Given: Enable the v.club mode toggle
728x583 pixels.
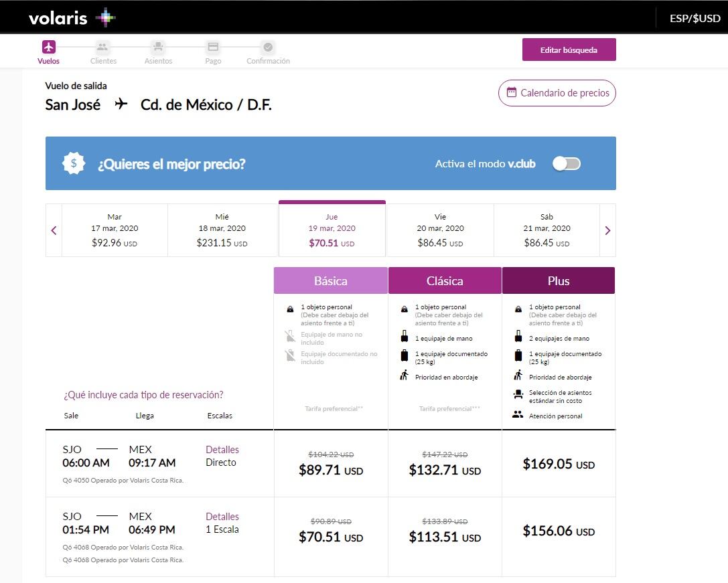Looking at the screenshot, I should pyautogui.click(x=566, y=163).
